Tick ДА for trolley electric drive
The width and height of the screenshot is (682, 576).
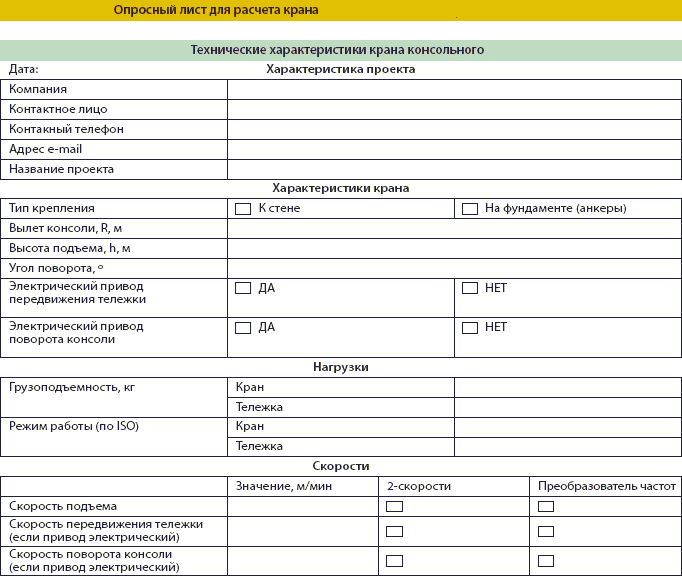pyautogui.click(x=243, y=288)
